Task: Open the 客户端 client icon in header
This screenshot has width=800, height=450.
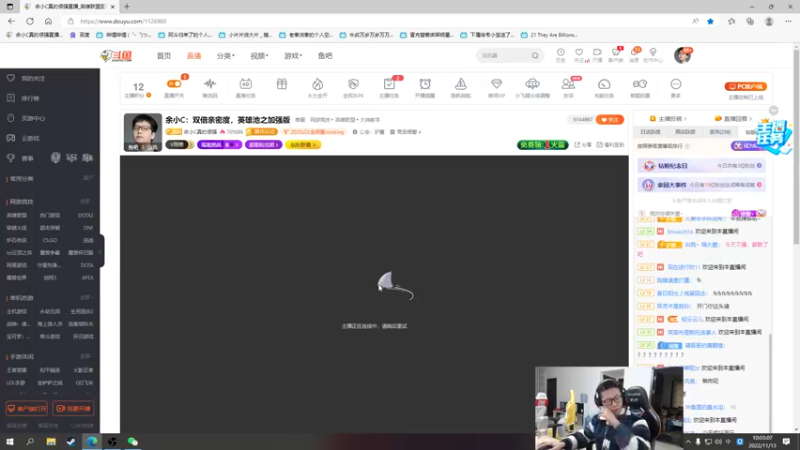Action: tap(616, 53)
